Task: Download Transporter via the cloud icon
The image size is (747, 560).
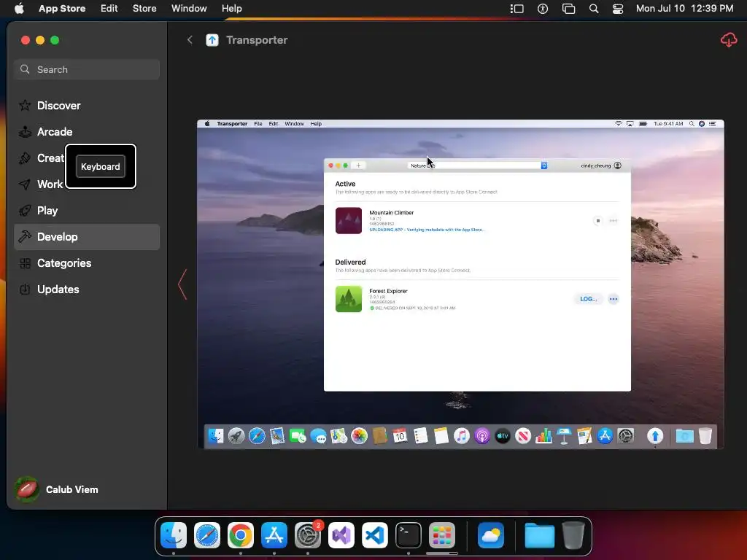Action: coord(729,40)
